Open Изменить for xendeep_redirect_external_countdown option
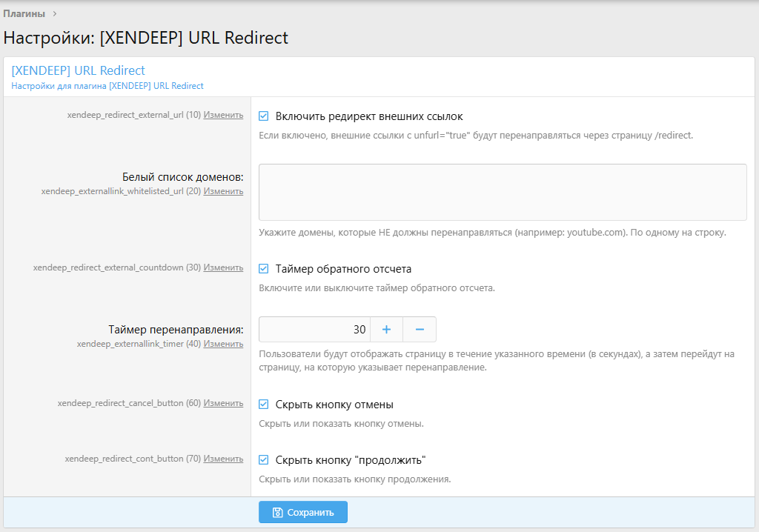This screenshot has width=759, height=532. point(223,267)
